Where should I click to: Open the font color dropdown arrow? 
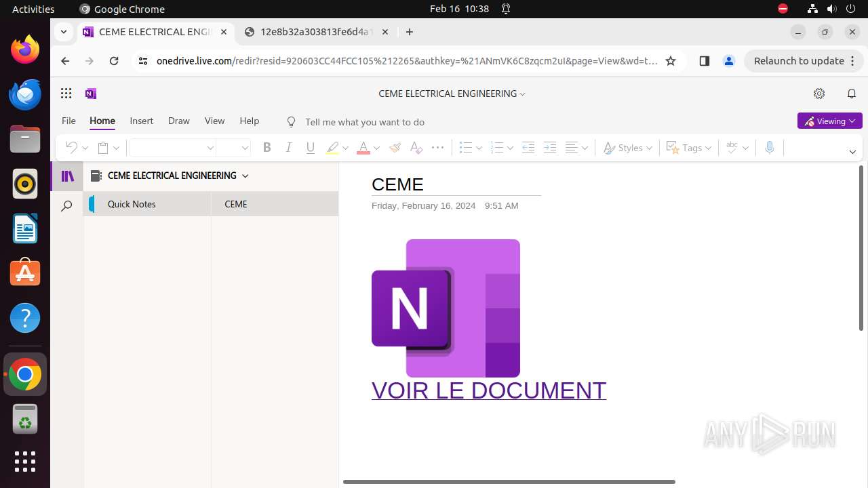376,148
